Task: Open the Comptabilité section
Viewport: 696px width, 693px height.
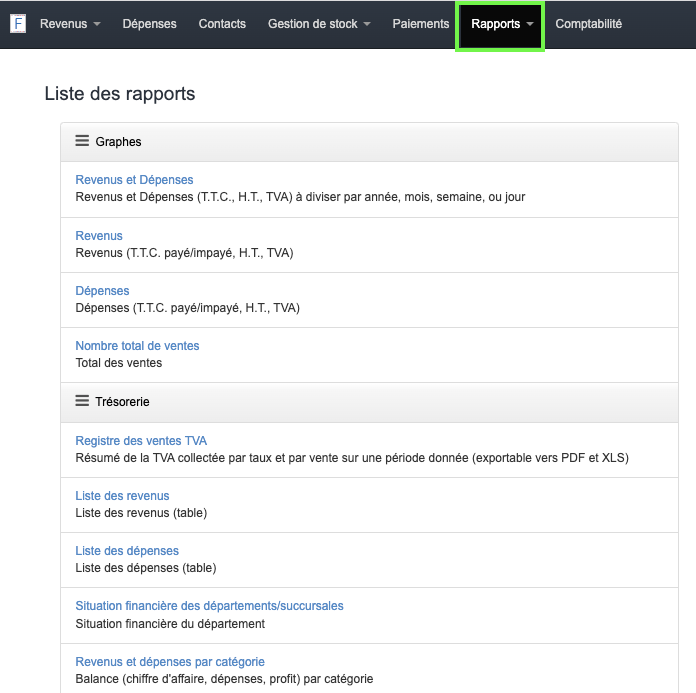Action: point(588,24)
